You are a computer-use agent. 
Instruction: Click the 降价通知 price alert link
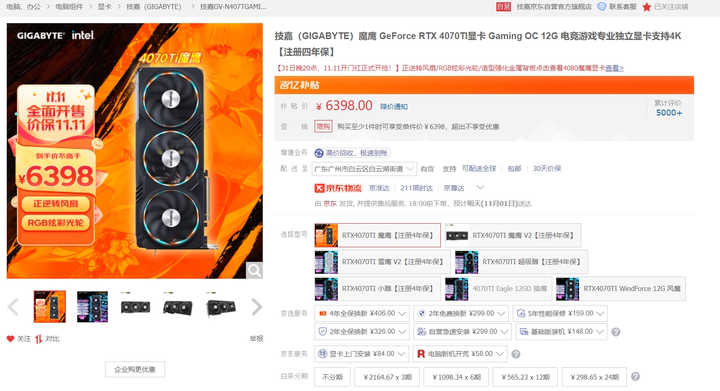(x=394, y=106)
